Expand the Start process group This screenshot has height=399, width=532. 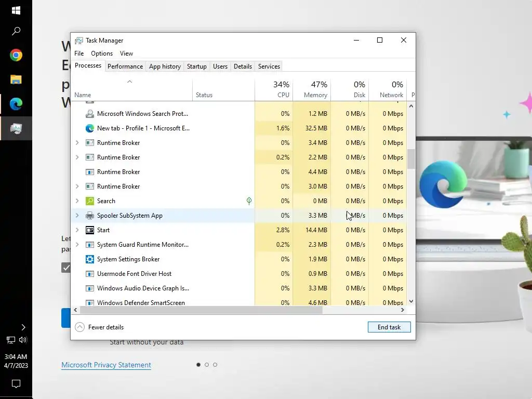tap(77, 230)
